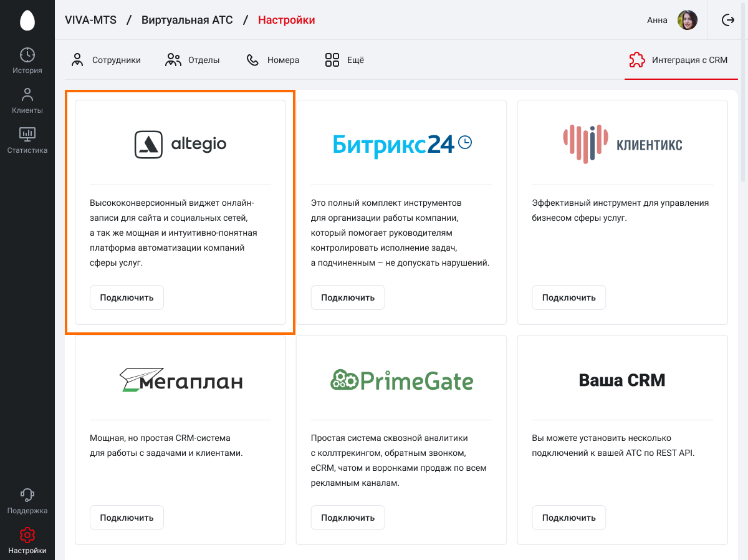Screen dimensions: 748x560
Task: Click Anna's profile avatar
Action: 687,20
